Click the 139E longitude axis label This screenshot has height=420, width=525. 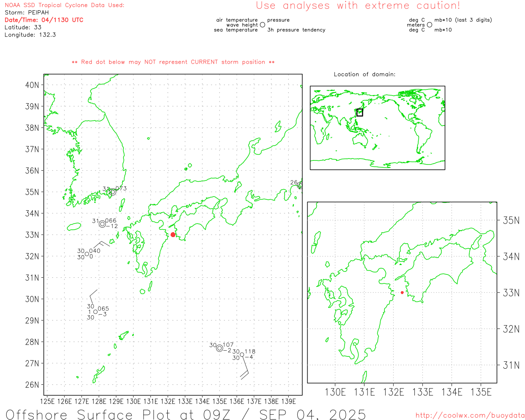[x=289, y=401]
